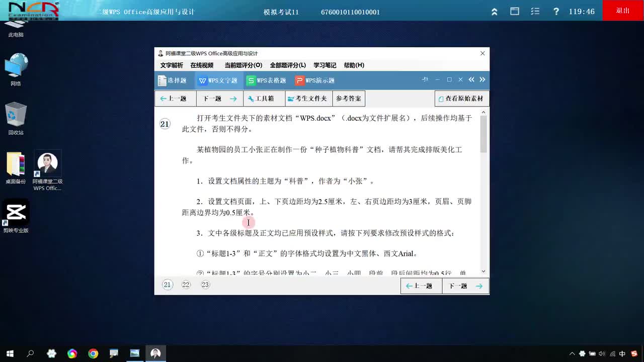
Task: Close the 阿福课堂 dialog window
Action: (x=482, y=53)
